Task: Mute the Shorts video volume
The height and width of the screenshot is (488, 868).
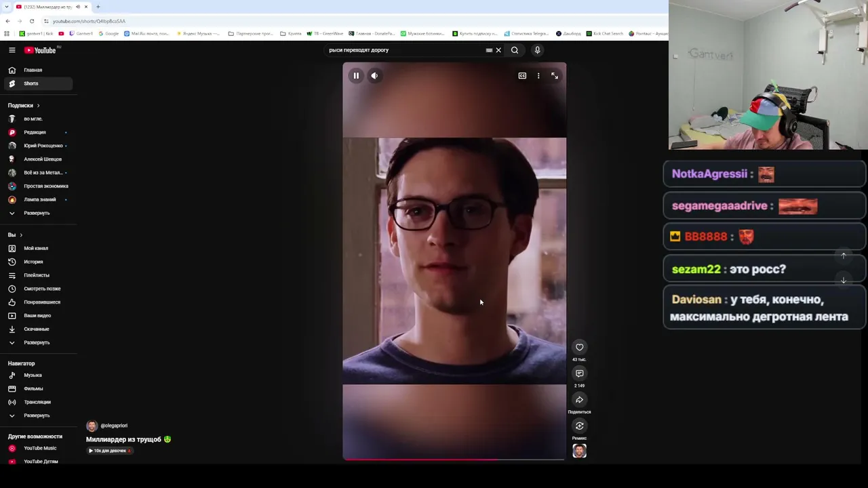Action: click(x=374, y=76)
